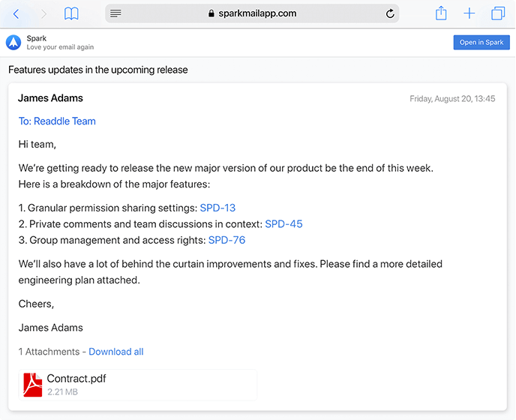The image size is (516, 420).
Task: Open the To: Readdle Team recipient link
Action: click(x=57, y=121)
